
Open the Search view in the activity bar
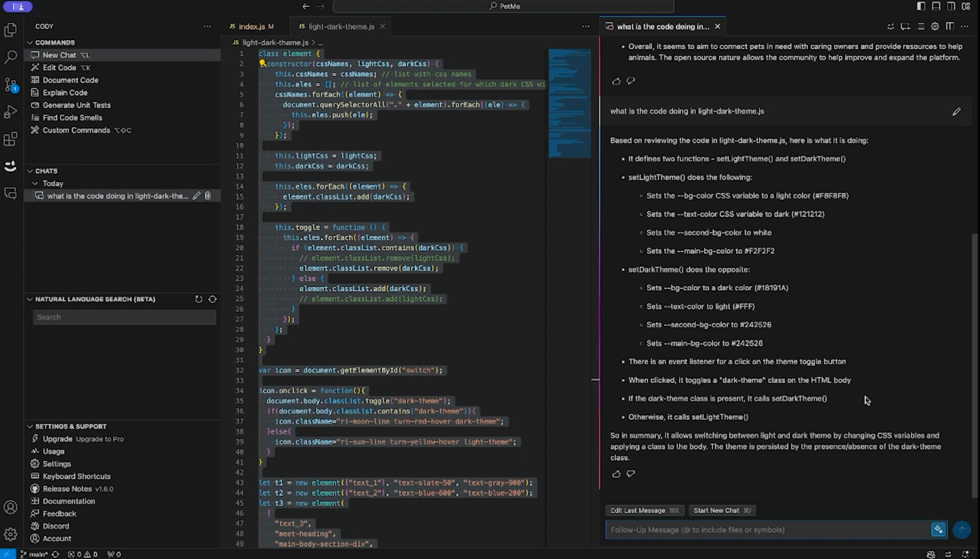click(x=10, y=56)
